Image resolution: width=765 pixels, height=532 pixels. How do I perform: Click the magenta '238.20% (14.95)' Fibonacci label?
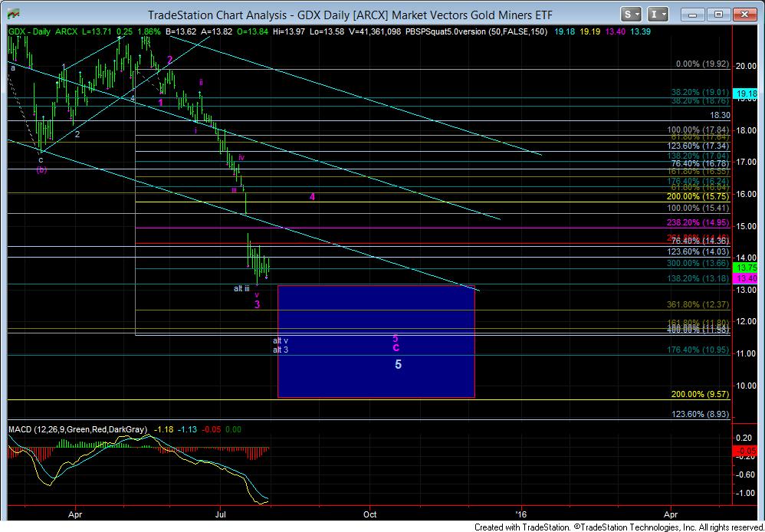[698, 222]
